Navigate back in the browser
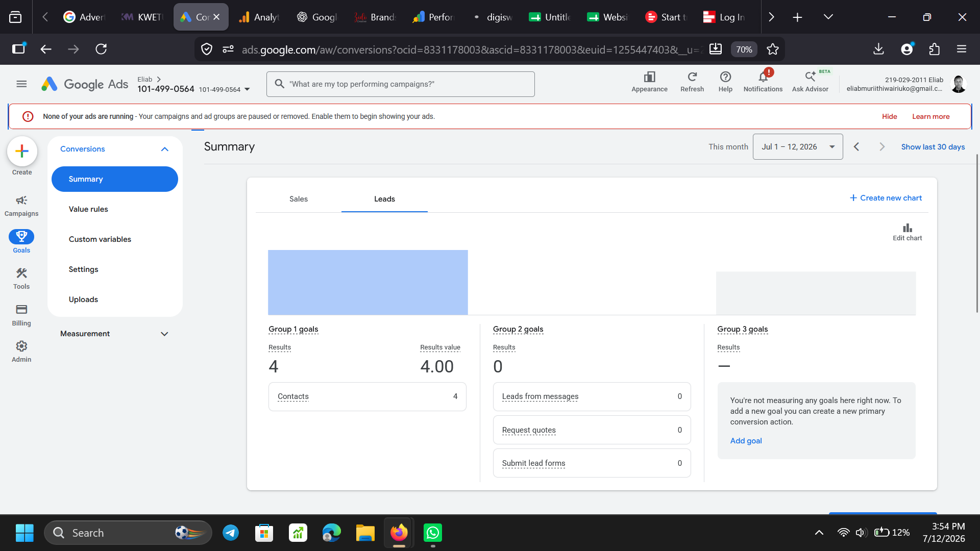The height and width of the screenshot is (551, 980). [46, 49]
